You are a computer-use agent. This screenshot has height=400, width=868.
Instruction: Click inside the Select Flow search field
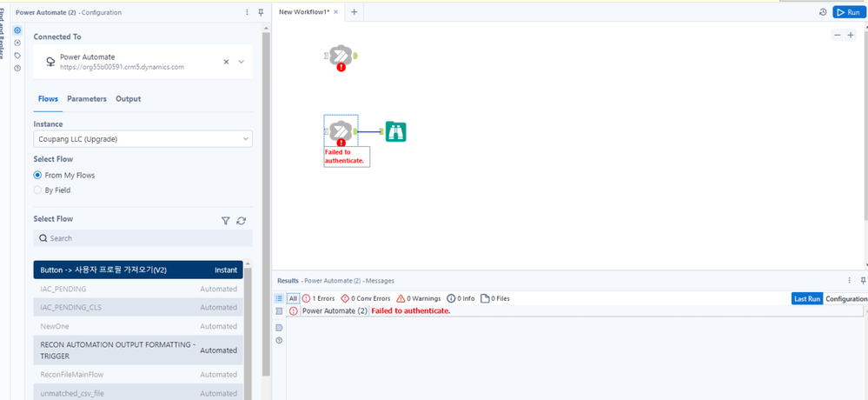click(142, 238)
